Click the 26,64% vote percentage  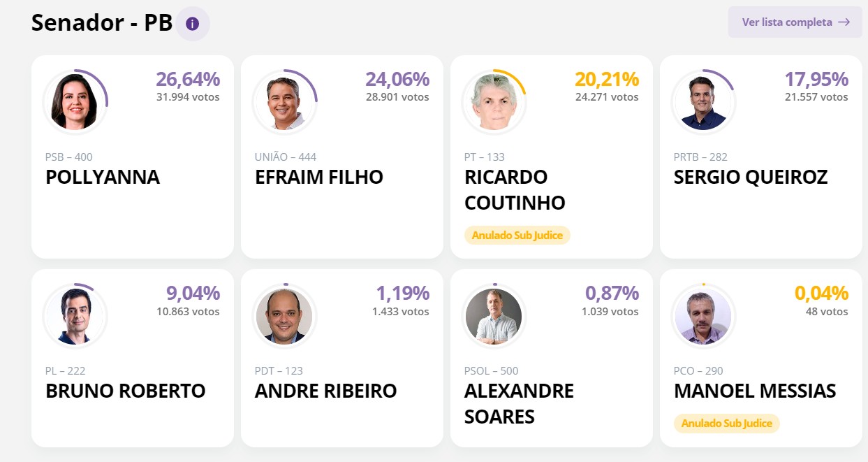click(x=188, y=80)
